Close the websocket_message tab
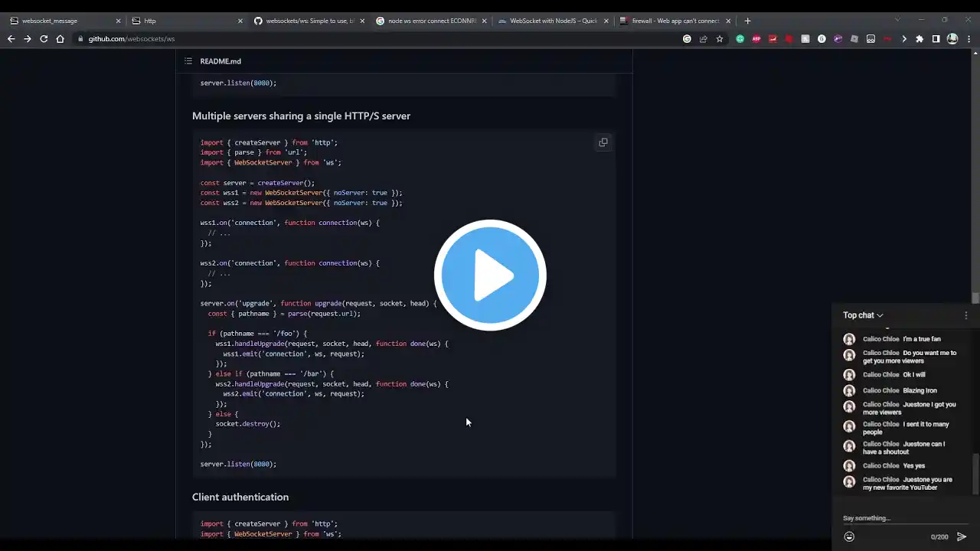This screenshot has width=980, height=551. [118, 21]
